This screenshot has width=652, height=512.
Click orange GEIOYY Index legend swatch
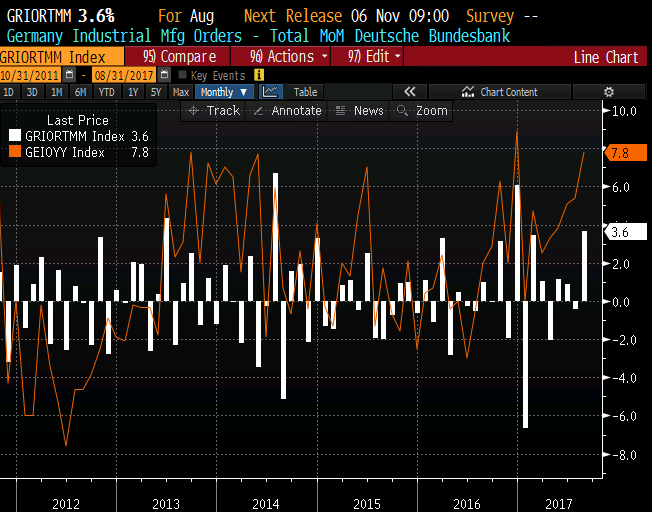click(15, 151)
